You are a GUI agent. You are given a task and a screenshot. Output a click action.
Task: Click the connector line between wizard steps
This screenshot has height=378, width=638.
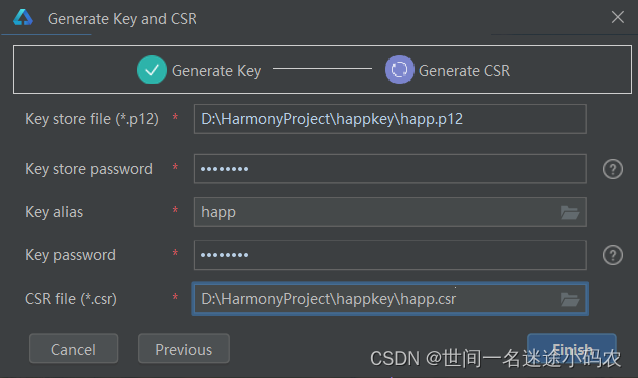[322, 69]
